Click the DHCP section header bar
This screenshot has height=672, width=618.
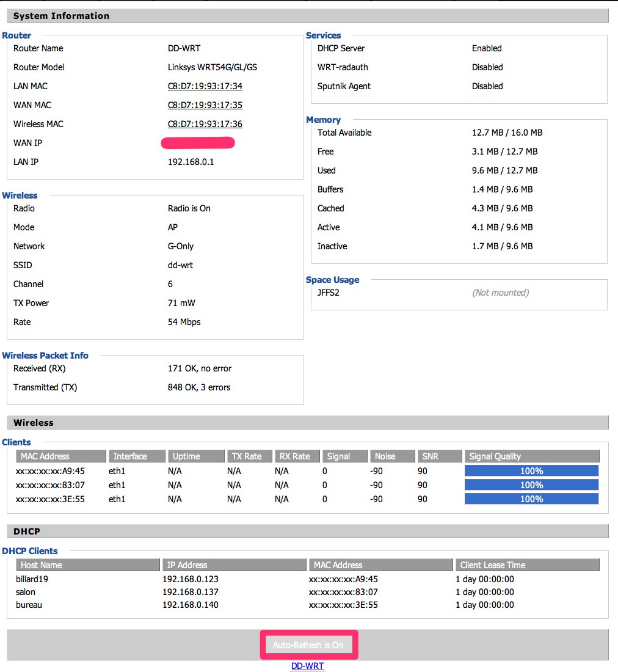(308, 531)
